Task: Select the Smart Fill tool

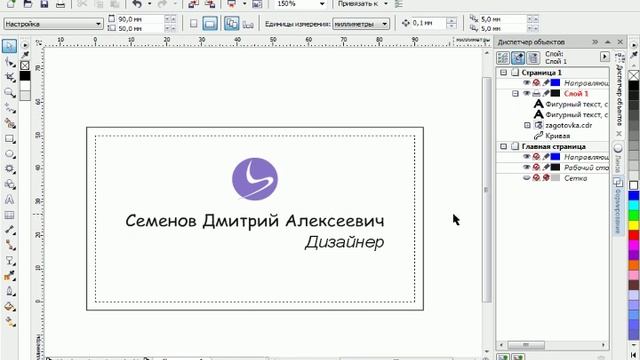Action: pyautogui.click(x=10, y=123)
